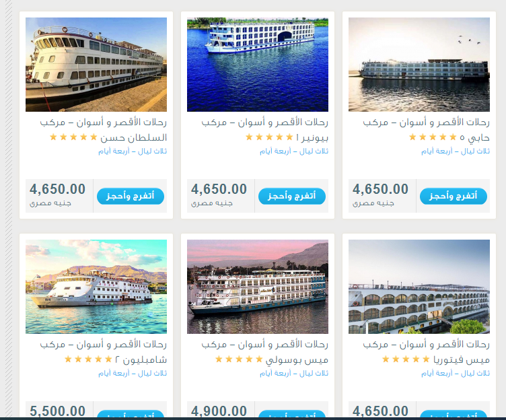Click 'أتفرج وأحجز' for حابي ٥
The width and height of the screenshot is (506, 420).
(453, 196)
